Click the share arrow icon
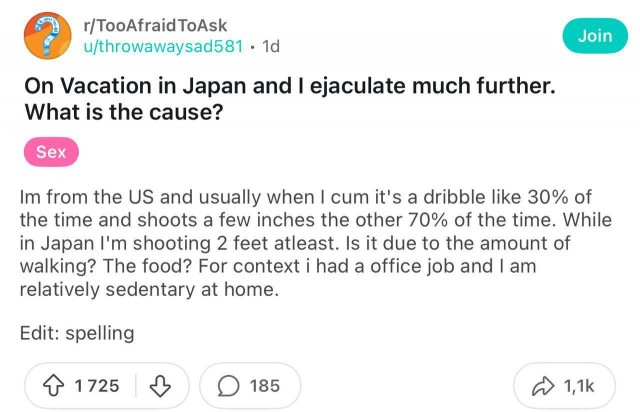 tap(541, 385)
